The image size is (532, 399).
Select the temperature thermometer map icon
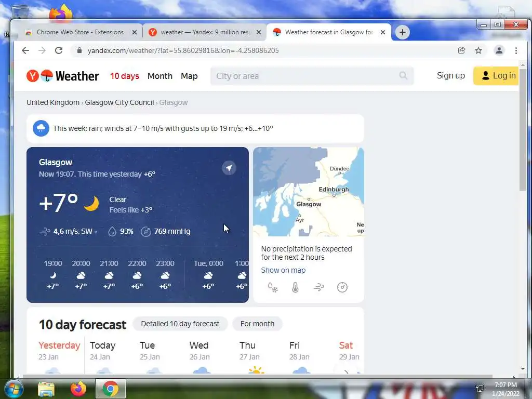pos(295,287)
